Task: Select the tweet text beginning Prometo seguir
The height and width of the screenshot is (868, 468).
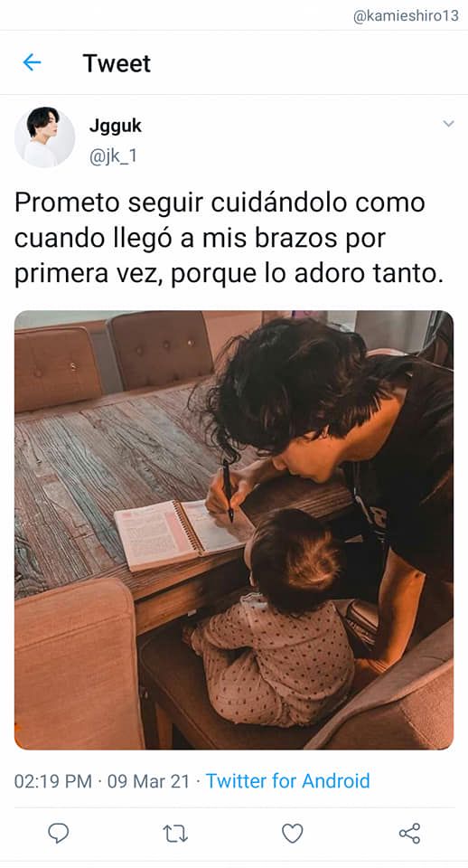Action: click(229, 239)
